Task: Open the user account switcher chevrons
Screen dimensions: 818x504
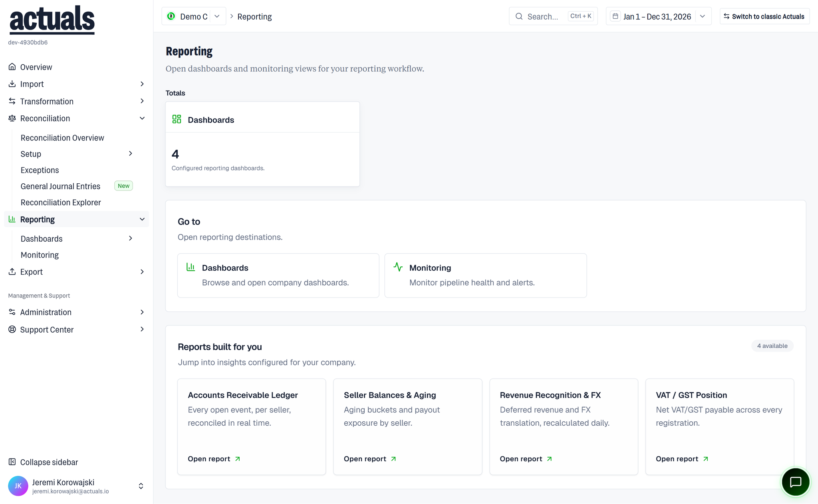Action: pos(141,486)
